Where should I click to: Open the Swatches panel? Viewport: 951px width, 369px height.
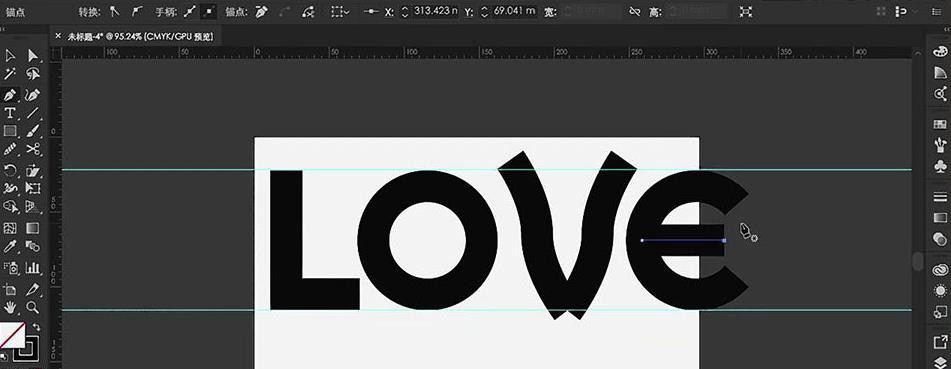(940, 124)
